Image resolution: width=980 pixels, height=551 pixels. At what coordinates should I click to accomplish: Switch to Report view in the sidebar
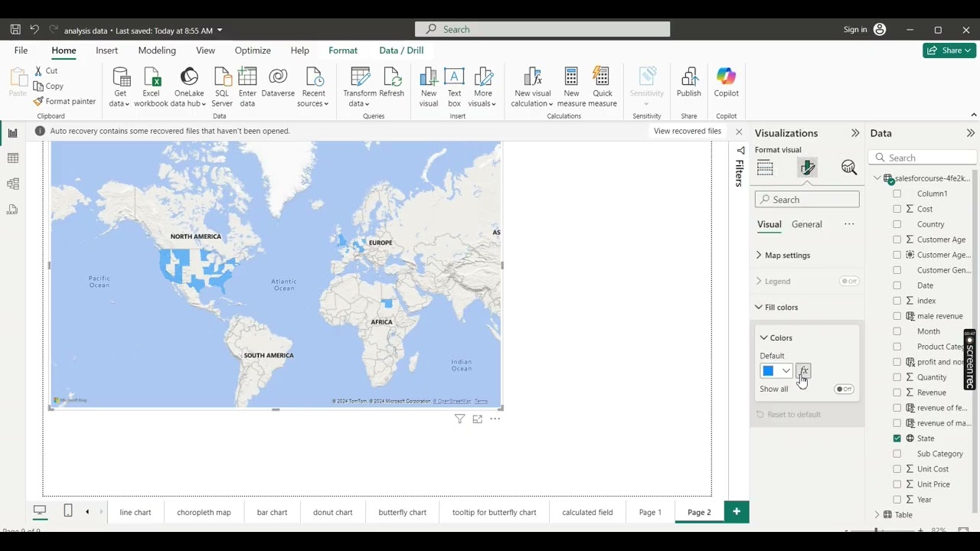click(x=13, y=133)
